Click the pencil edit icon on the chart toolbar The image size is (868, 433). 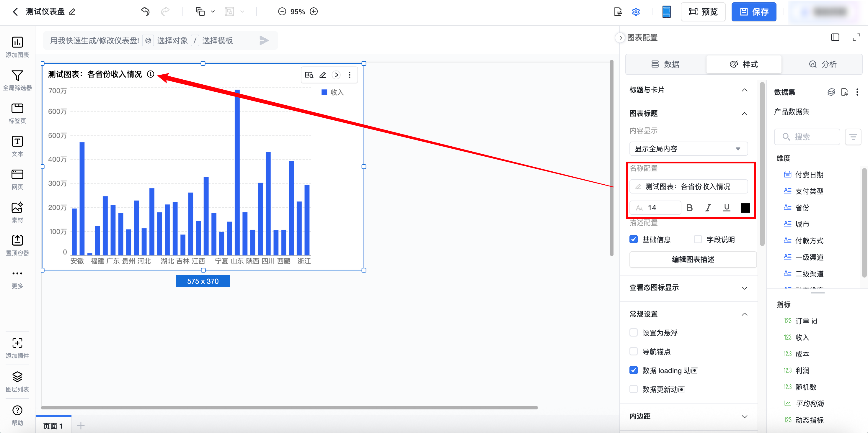click(322, 75)
